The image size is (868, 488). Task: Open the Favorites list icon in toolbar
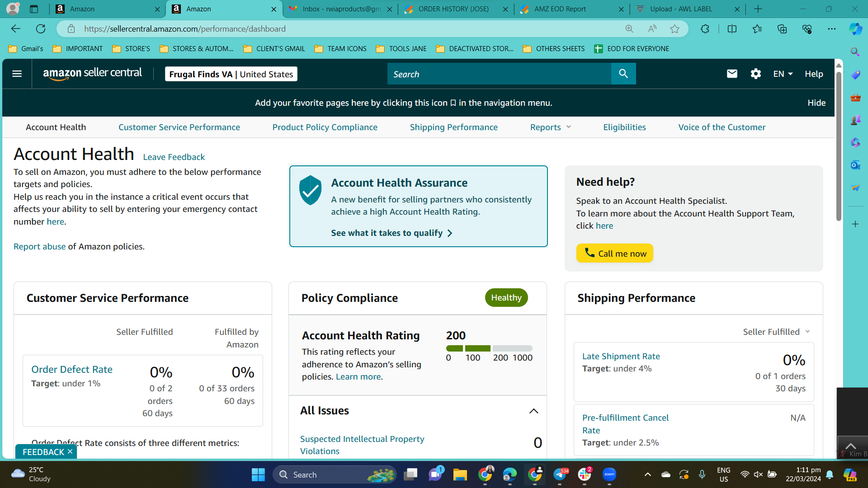pos(757,29)
